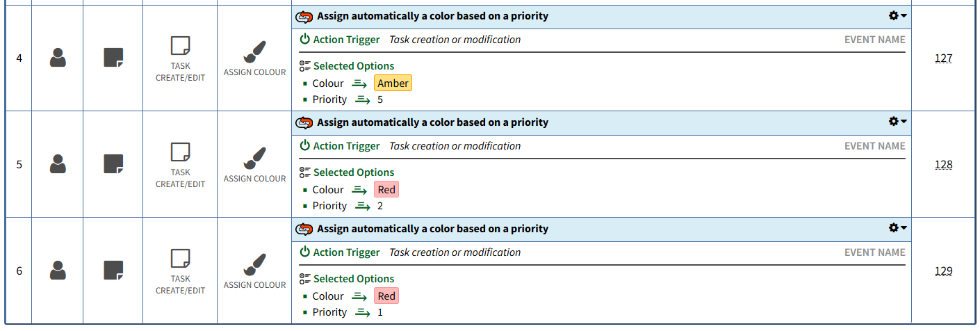980x331 pixels.
Task: Click the user icon in row 6
Action: point(58,271)
